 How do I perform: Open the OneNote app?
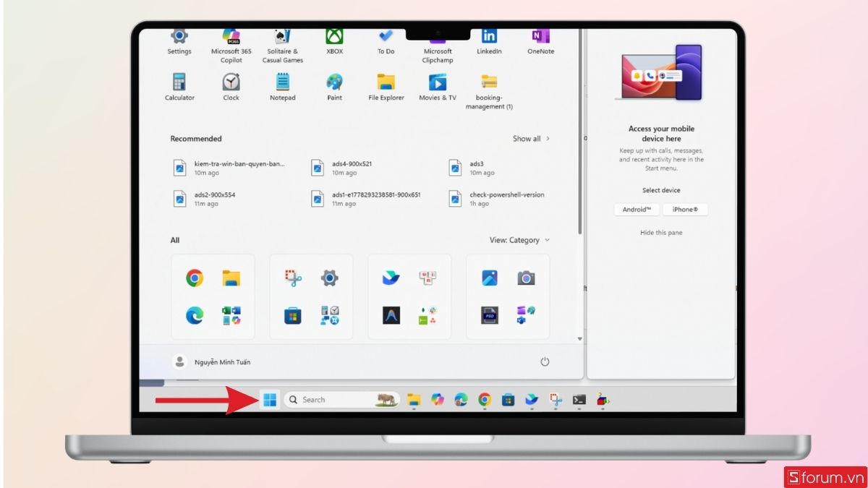[x=540, y=42]
